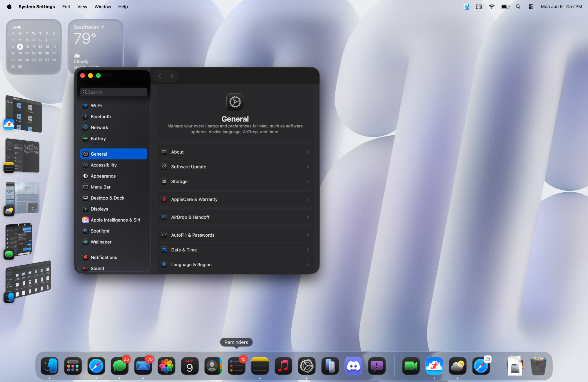Open the Accessibility settings pane

[x=103, y=165]
